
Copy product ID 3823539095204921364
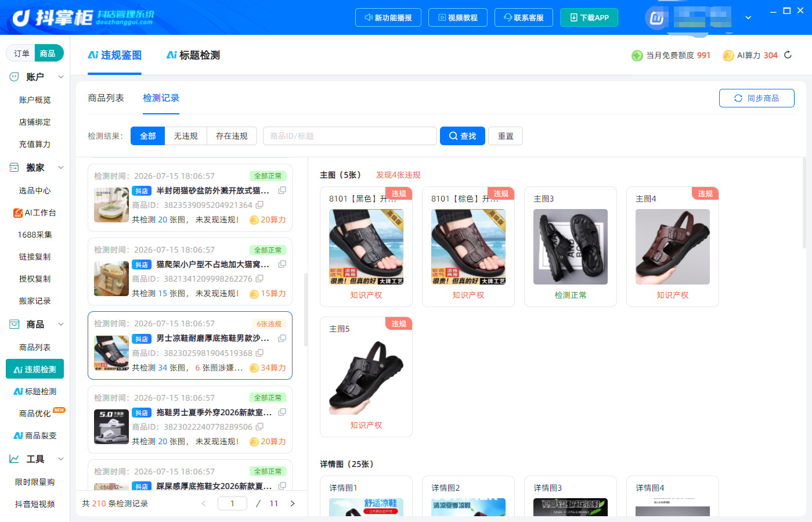[x=259, y=205]
